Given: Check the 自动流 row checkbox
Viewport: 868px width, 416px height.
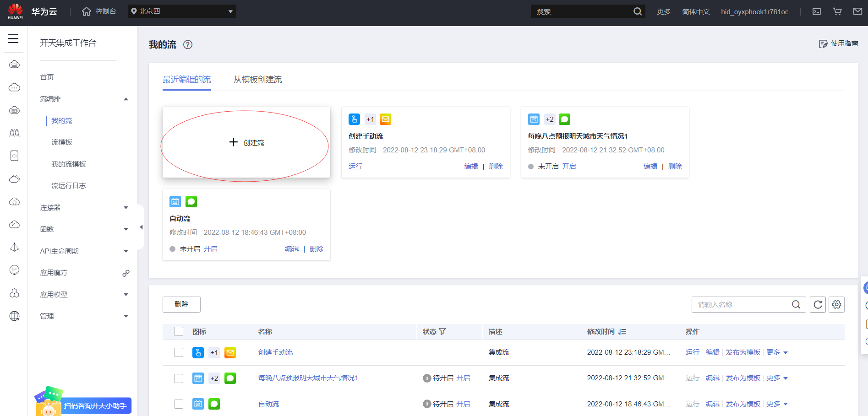Looking at the screenshot, I should click(179, 404).
